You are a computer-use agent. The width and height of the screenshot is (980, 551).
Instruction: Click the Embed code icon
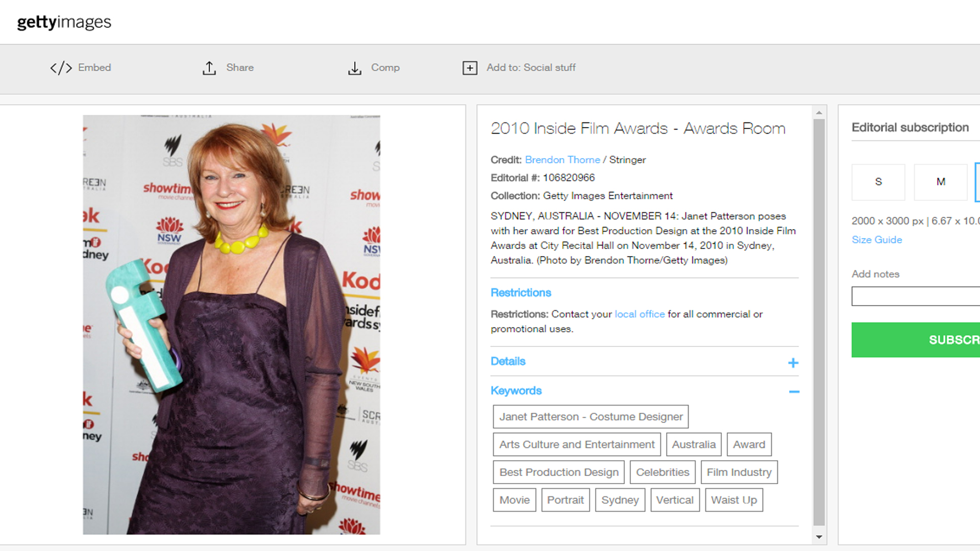(x=61, y=68)
